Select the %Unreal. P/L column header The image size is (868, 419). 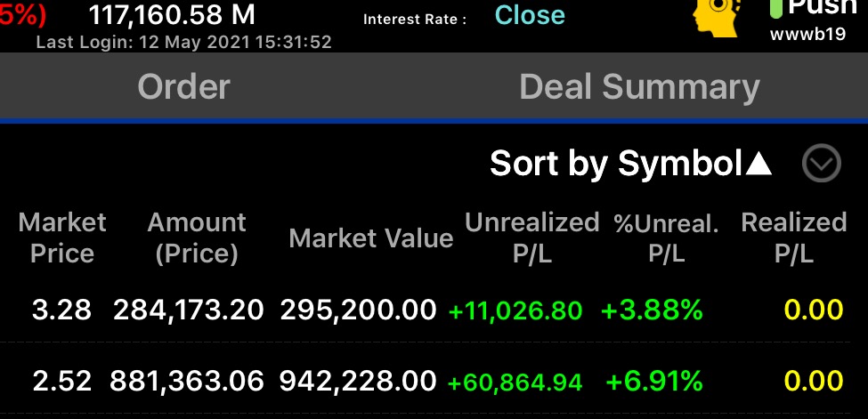[666, 238]
